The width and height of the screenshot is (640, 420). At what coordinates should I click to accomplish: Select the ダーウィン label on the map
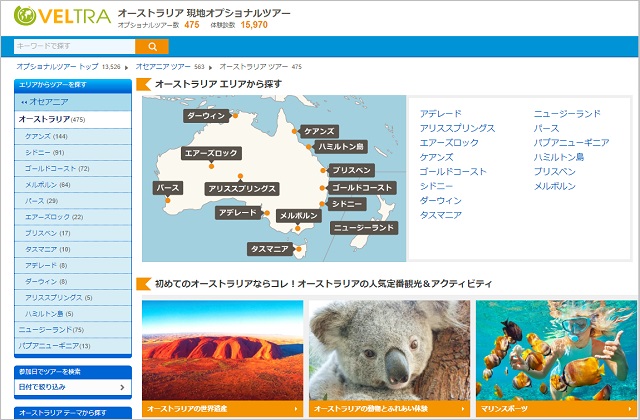[x=208, y=117]
